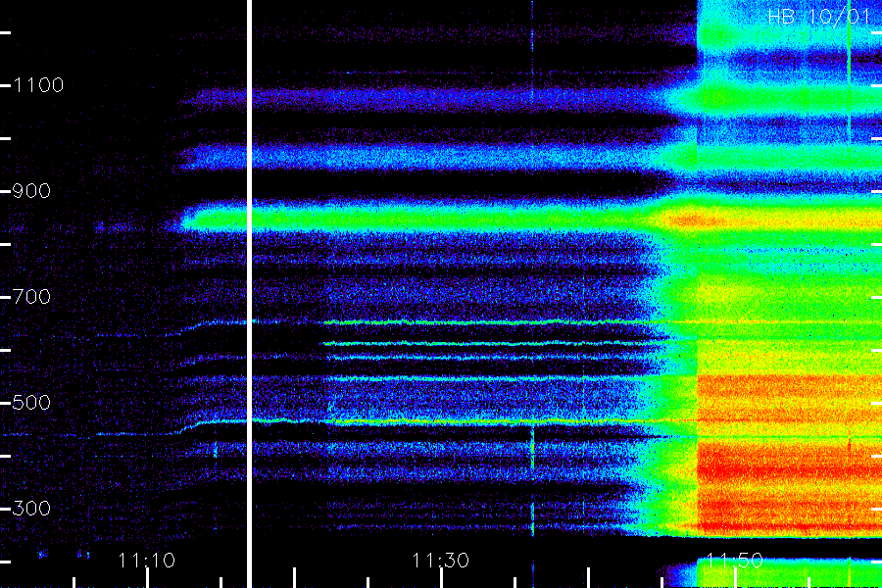This screenshot has height=588, width=882.
Task: Click the white vertical time cursor line
Action: coord(249,294)
